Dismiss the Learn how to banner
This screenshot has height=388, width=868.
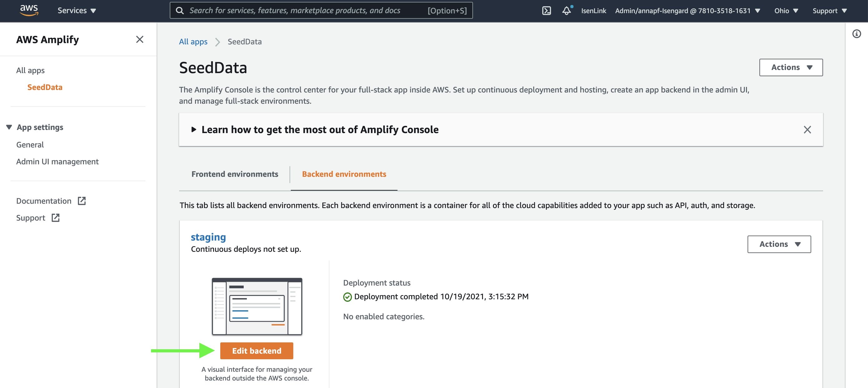pyautogui.click(x=807, y=130)
